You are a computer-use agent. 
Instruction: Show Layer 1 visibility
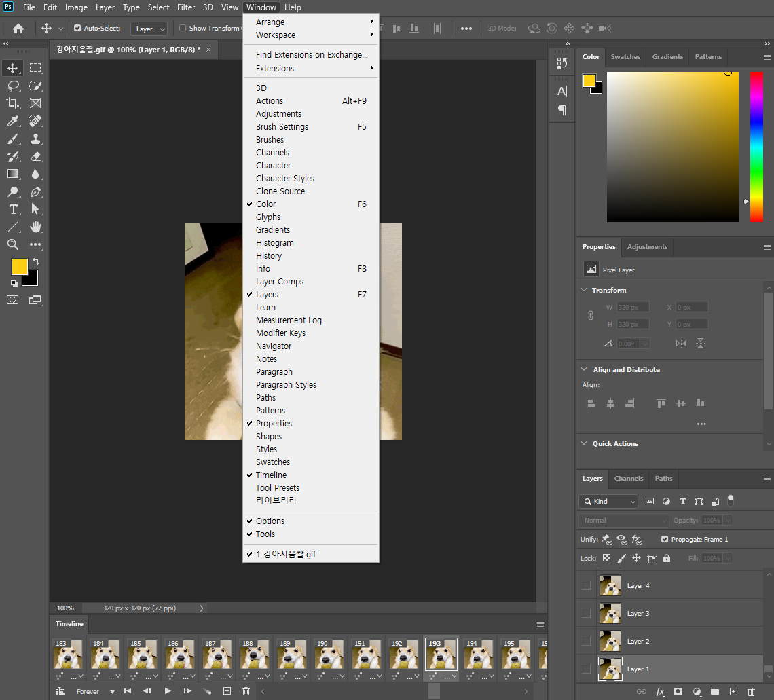pyautogui.click(x=586, y=669)
